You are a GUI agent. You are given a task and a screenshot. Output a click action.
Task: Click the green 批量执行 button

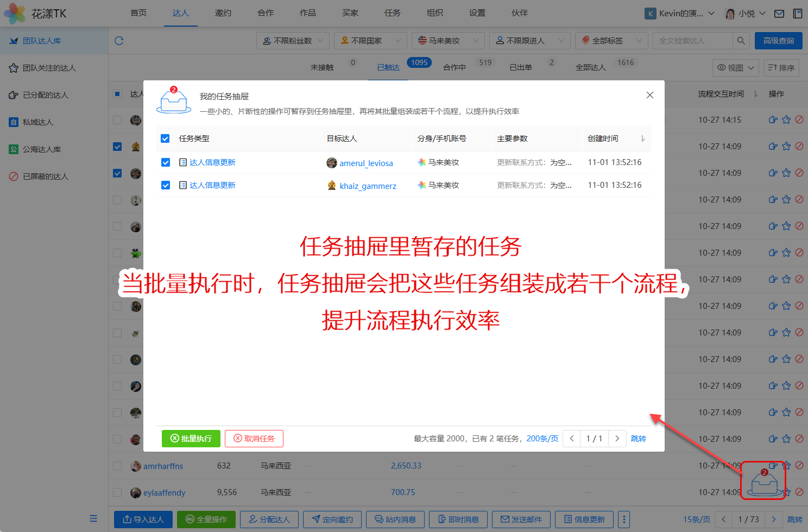(191, 439)
